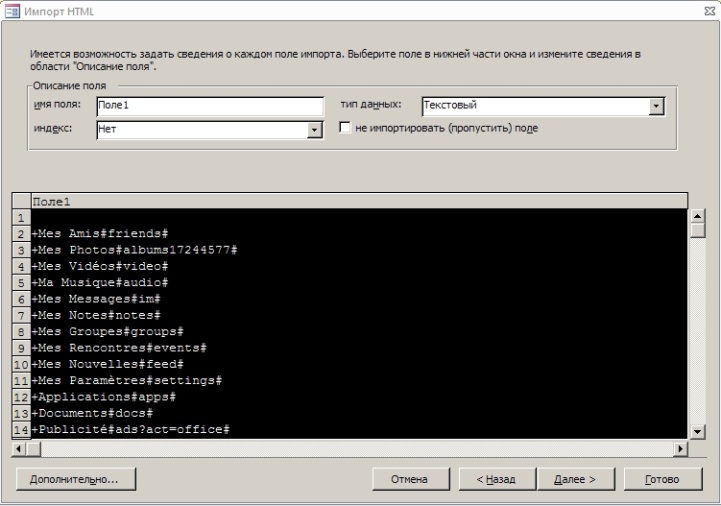Go back with the '< Назад' button
721x506 pixels.
(497, 479)
